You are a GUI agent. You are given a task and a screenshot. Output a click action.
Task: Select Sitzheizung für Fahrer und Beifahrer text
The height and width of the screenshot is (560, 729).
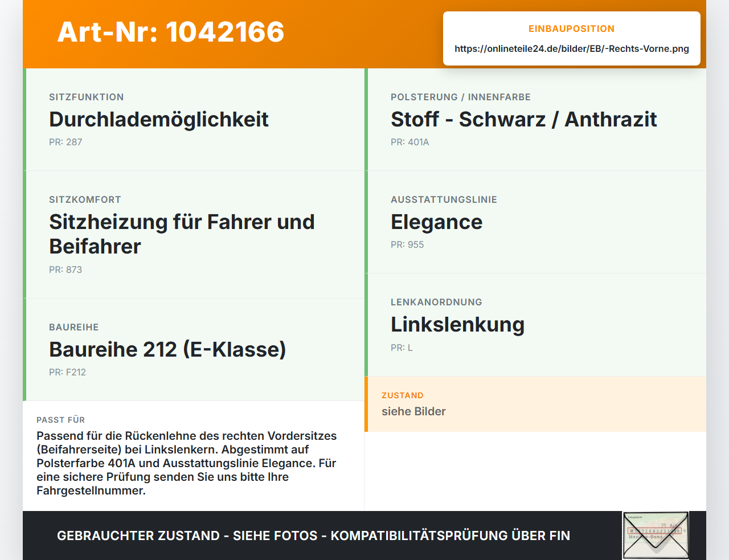click(x=182, y=234)
